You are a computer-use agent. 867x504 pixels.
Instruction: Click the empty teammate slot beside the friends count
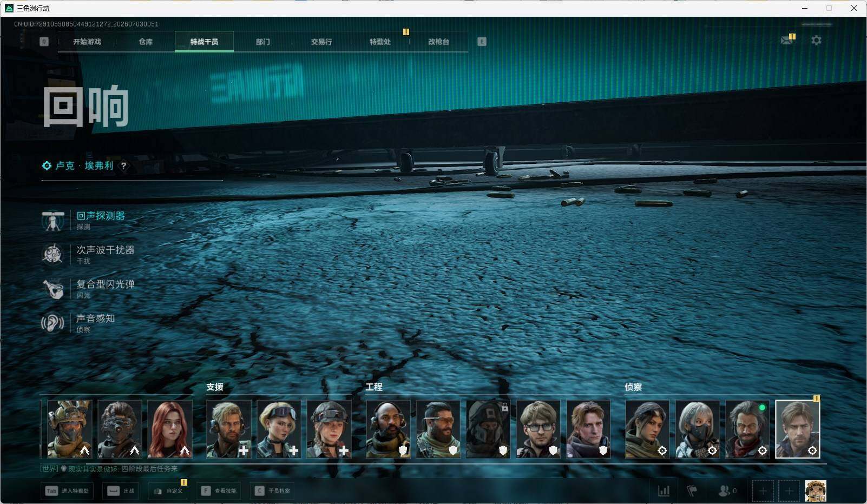[x=763, y=491]
